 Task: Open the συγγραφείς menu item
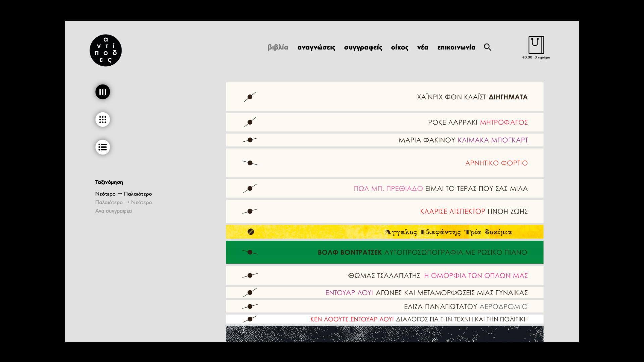363,48
